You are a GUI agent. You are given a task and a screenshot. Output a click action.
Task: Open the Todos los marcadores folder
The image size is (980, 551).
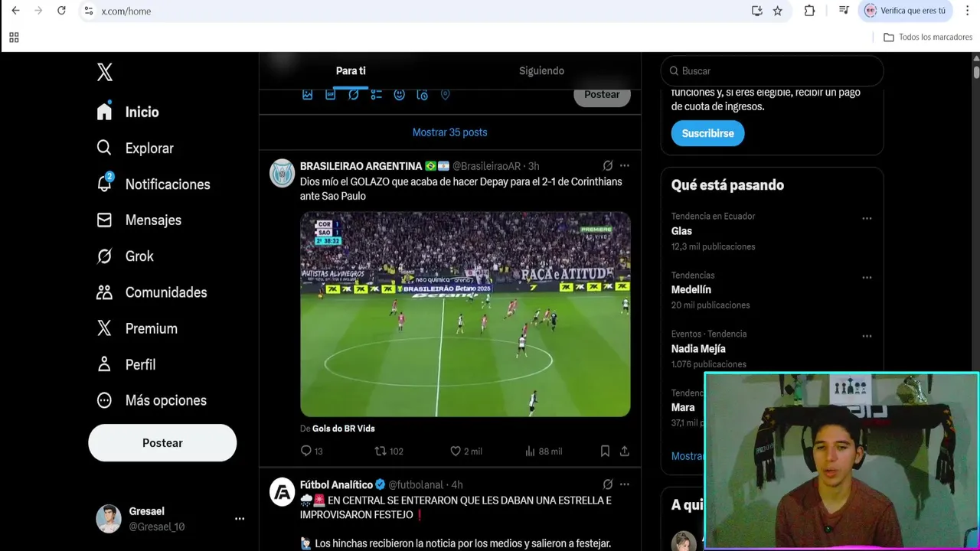(x=928, y=37)
